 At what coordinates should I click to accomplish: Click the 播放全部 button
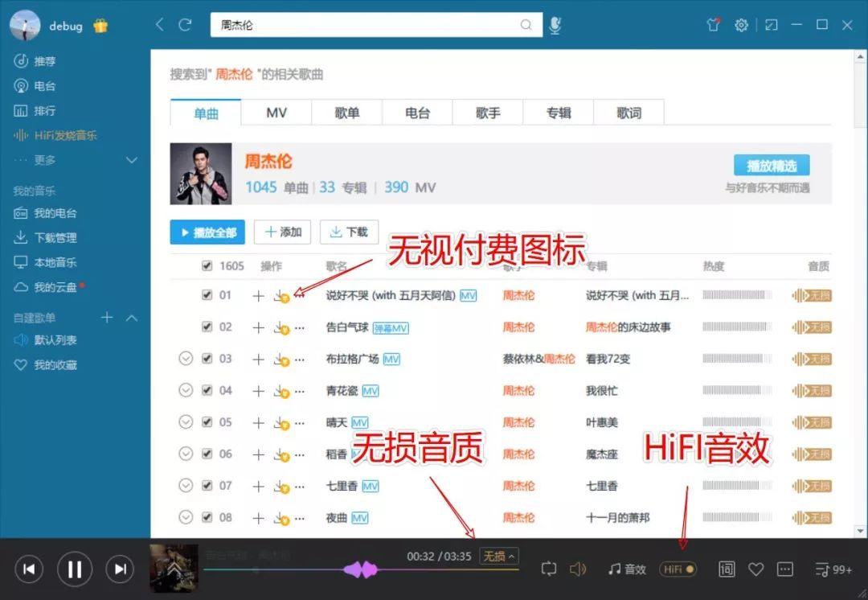pyautogui.click(x=207, y=232)
